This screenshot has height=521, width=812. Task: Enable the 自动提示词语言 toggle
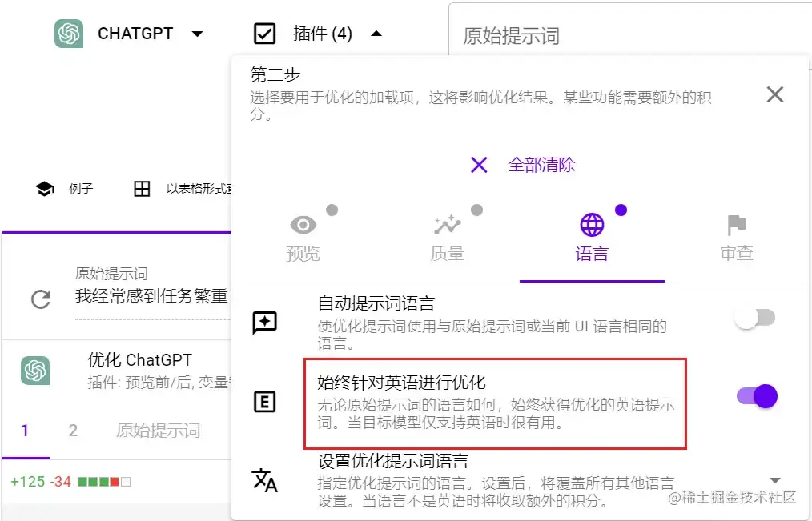click(755, 318)
